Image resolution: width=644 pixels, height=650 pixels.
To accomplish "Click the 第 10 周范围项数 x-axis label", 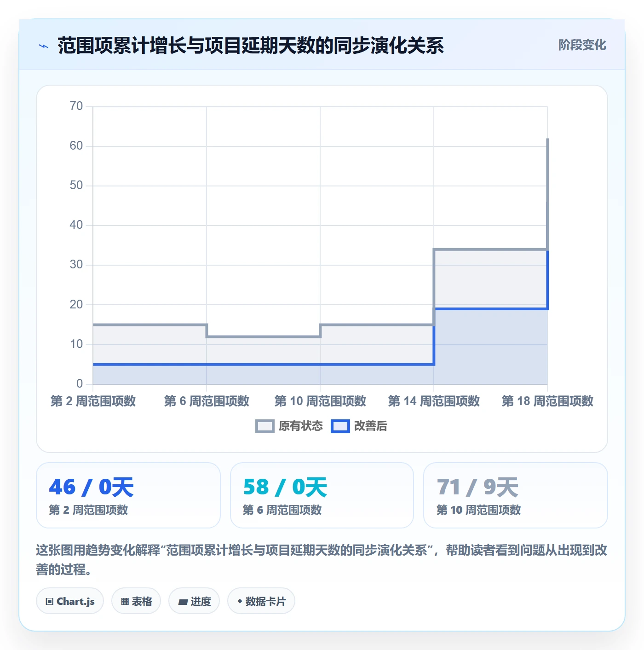I will coord(320,401).
